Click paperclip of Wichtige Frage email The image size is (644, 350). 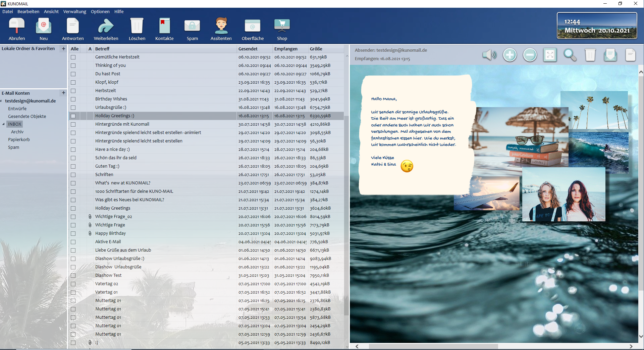[x=90, y=225]
